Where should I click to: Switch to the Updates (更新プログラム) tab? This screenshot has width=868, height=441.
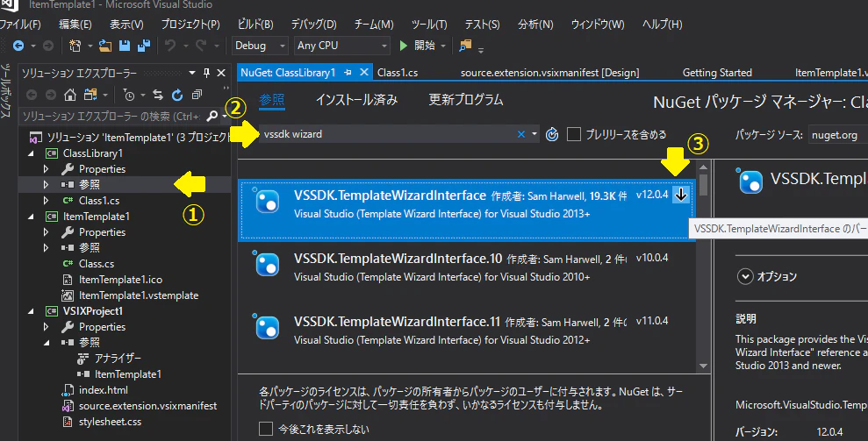tap(465, 100)
